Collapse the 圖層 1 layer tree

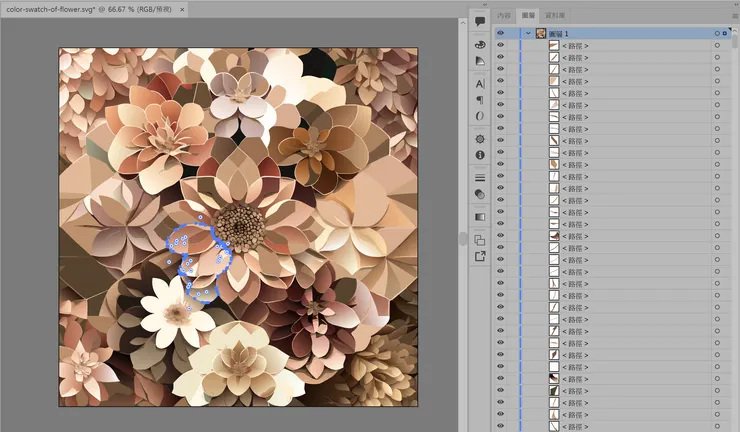click(528, 33)
